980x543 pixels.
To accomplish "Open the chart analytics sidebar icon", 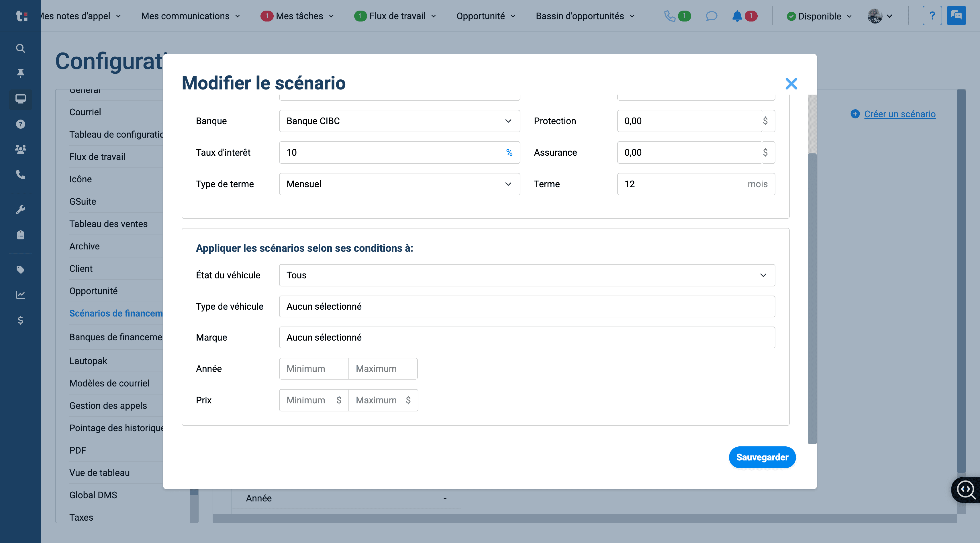I will coord(21,295).
